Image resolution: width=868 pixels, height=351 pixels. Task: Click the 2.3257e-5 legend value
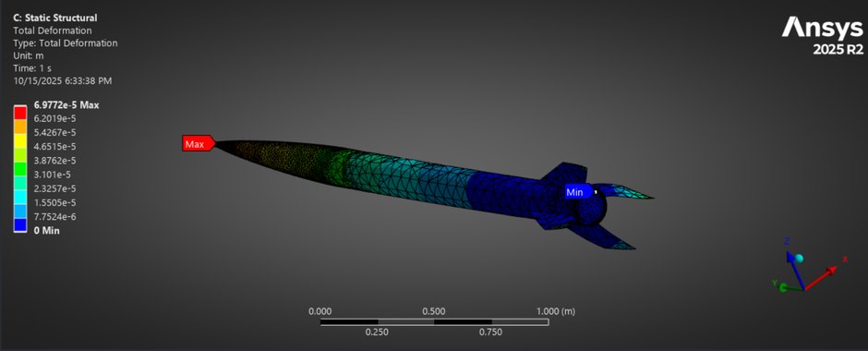click(x=55, y=188)
